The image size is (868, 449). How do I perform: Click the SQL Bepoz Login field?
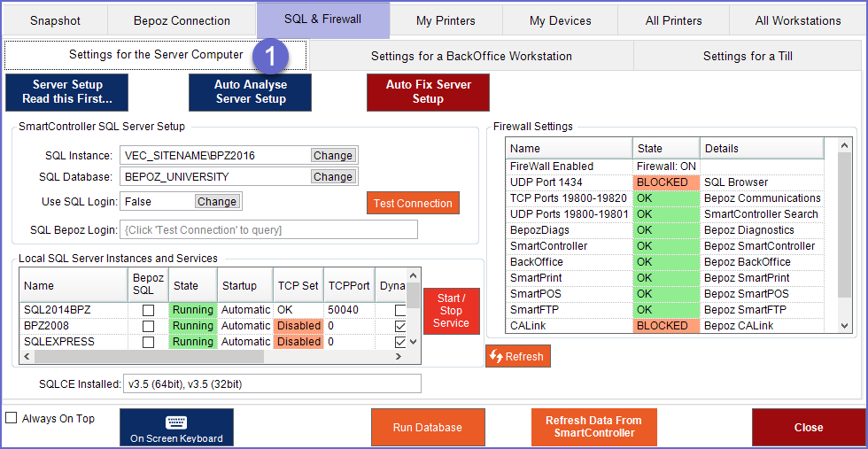click(268, 230)
